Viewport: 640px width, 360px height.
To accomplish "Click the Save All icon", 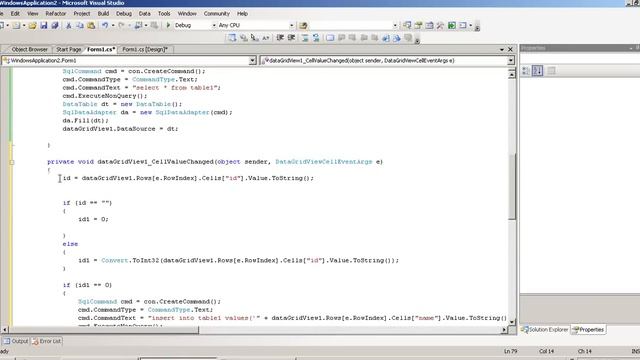I will pos(55,25).
